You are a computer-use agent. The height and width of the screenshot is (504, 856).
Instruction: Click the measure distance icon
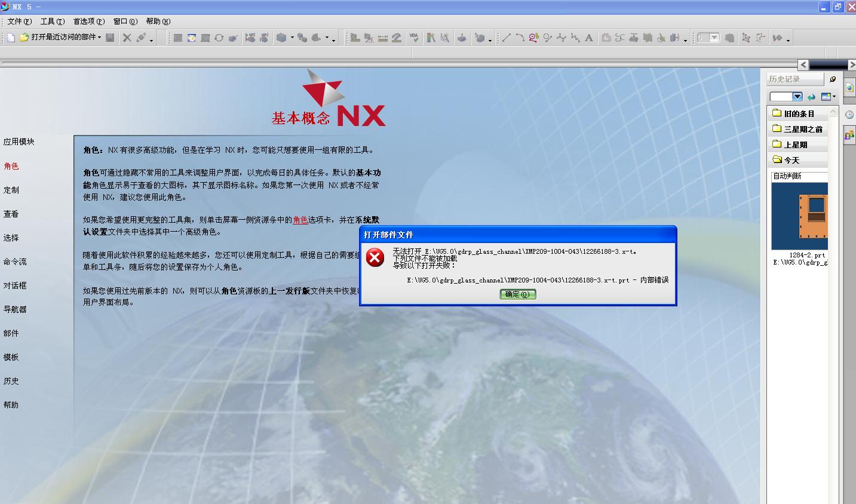point(383,38)
